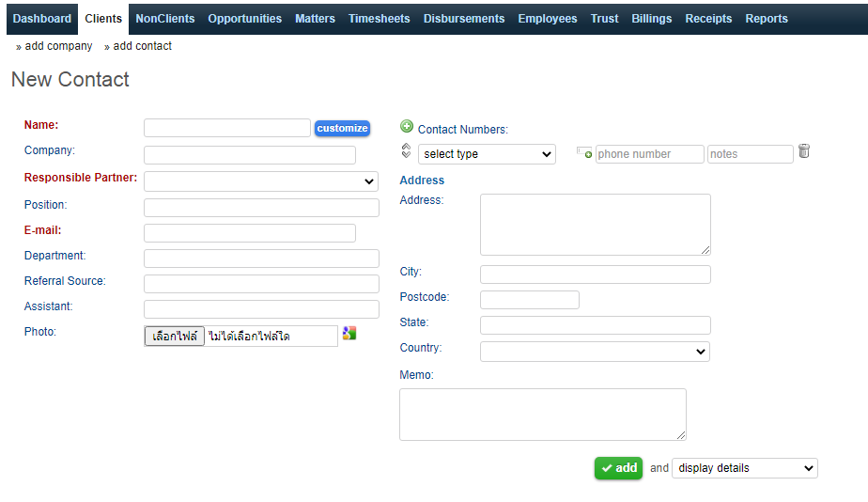Open the display details dropdown
Viewport: 868px width, 502px height.
744,468
